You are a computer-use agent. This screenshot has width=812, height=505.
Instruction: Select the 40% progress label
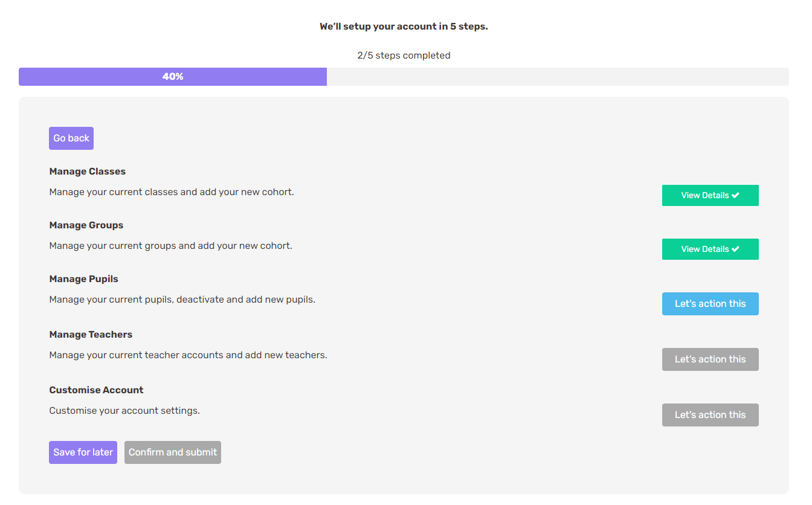(x=173, y=77)
